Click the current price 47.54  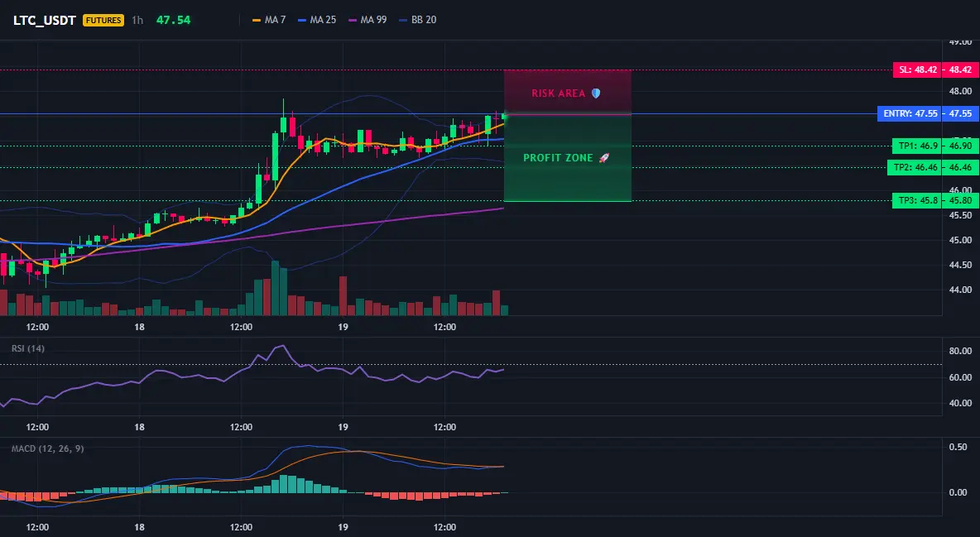tap(173, 20)
